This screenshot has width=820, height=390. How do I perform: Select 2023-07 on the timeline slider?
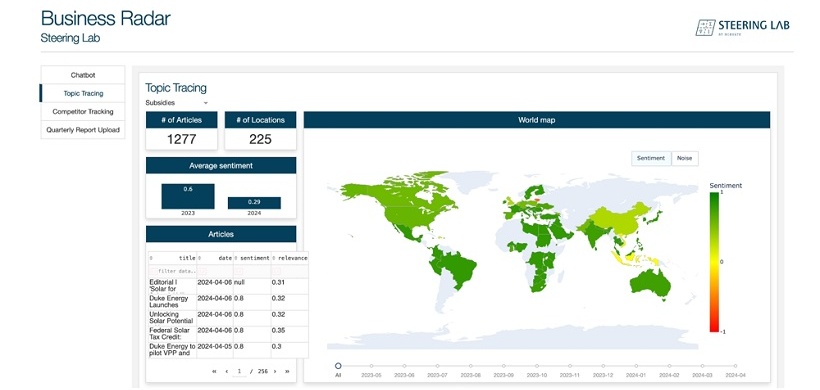point(437,366)
